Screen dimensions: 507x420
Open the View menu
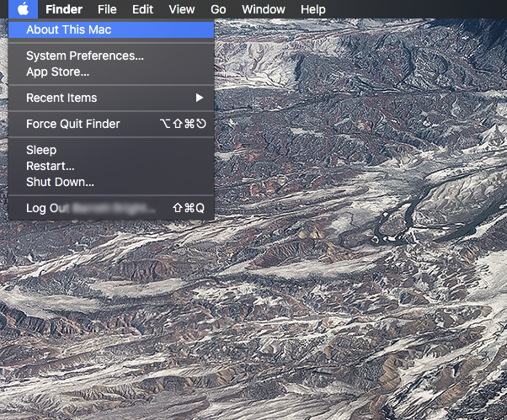181,9
